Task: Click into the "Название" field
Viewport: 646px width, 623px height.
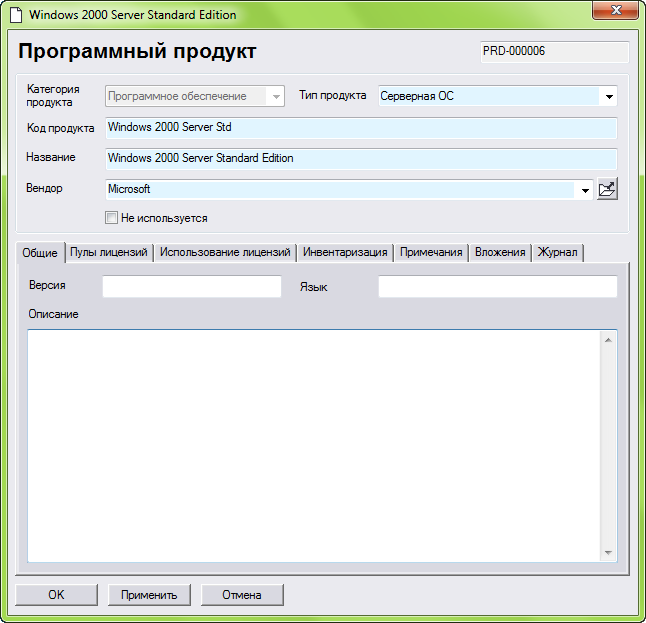Action: [x=361, y=159]
